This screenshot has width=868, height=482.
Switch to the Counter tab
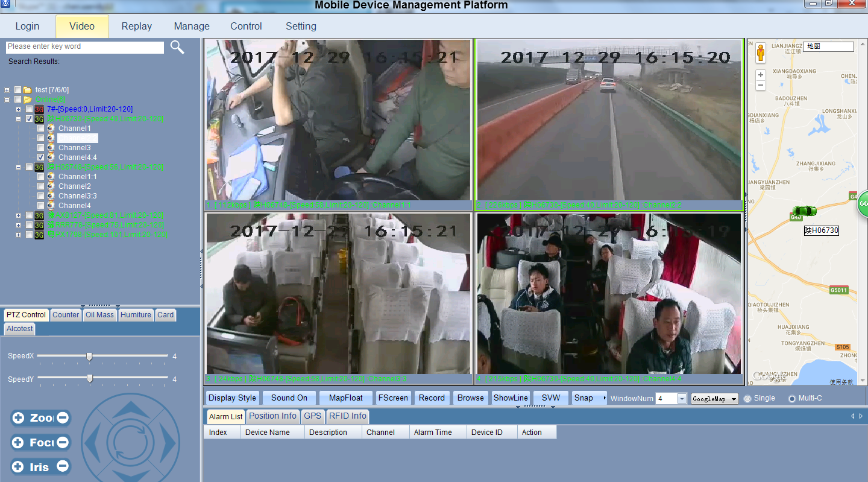[66, 315]
